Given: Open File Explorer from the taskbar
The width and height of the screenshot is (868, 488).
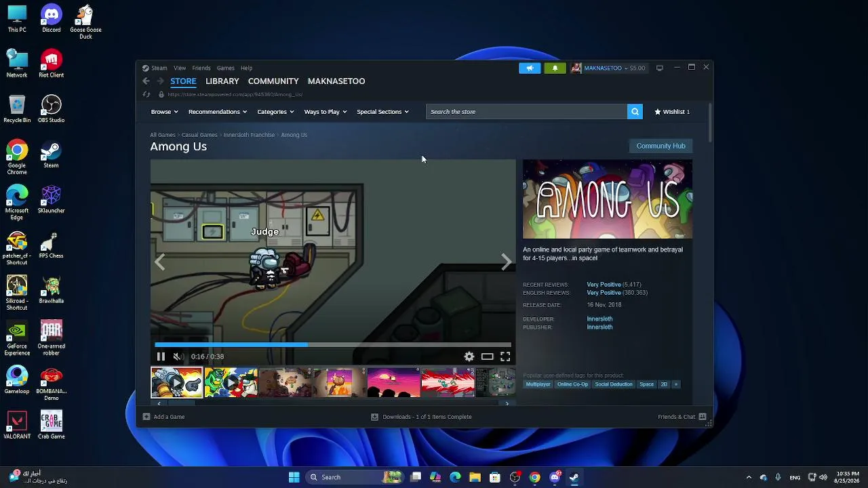Looking at the screenshot, I should tap(475, 477).
